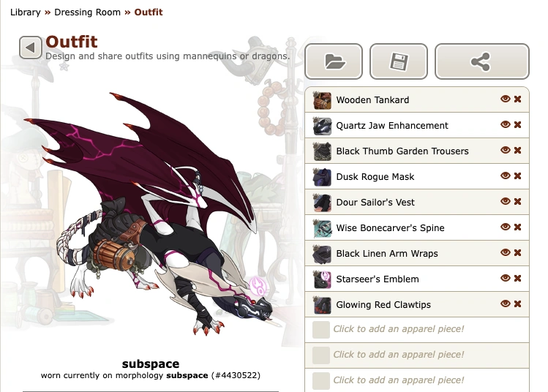548x392 pixels.
Task: Remove Dour Sailor's Vest from outfit
Action: 517,202
